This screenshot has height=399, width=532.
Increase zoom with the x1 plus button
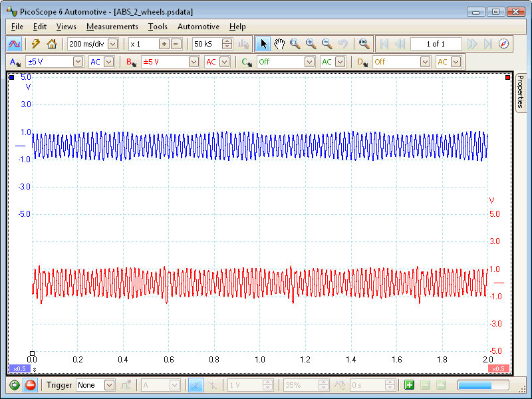click(164, 44)
